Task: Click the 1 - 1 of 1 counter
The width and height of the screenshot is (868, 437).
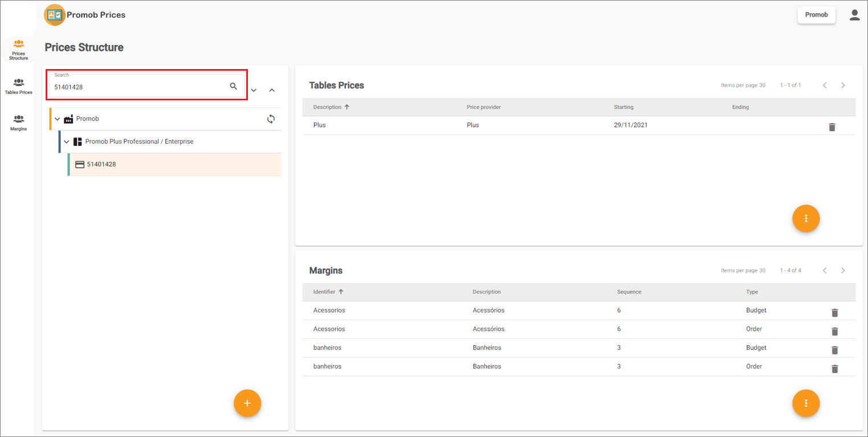Action: pyautogui.click(x=790, y=85)
